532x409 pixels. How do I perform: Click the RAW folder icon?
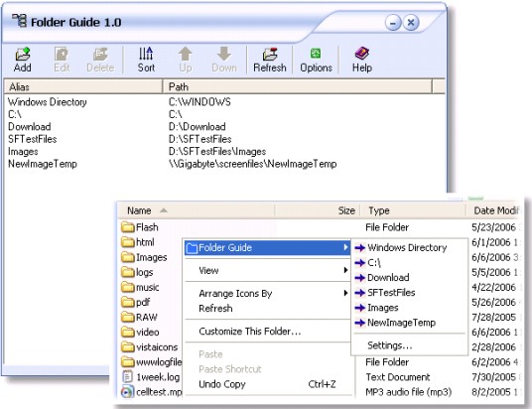point(128,317)
